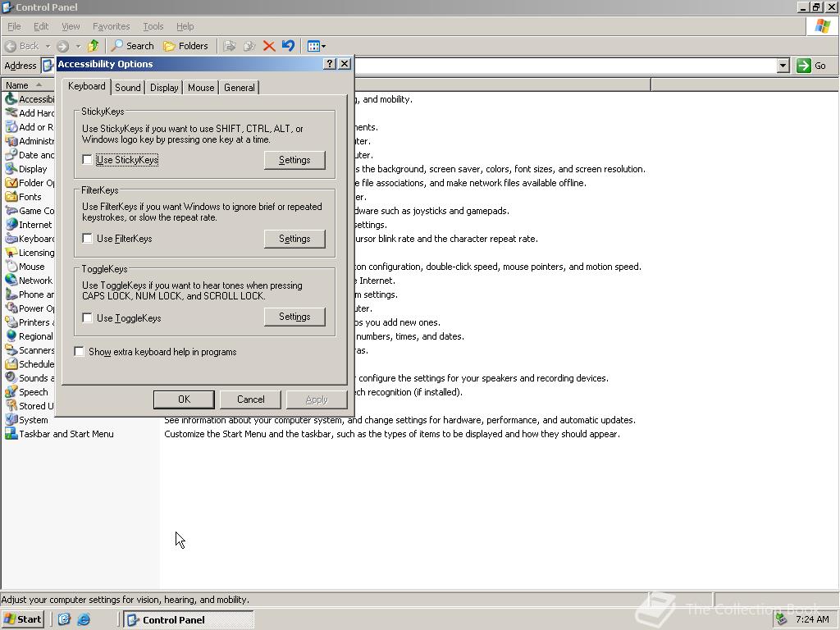Click the Display control panel icon
840x630 pixels.
11,169
